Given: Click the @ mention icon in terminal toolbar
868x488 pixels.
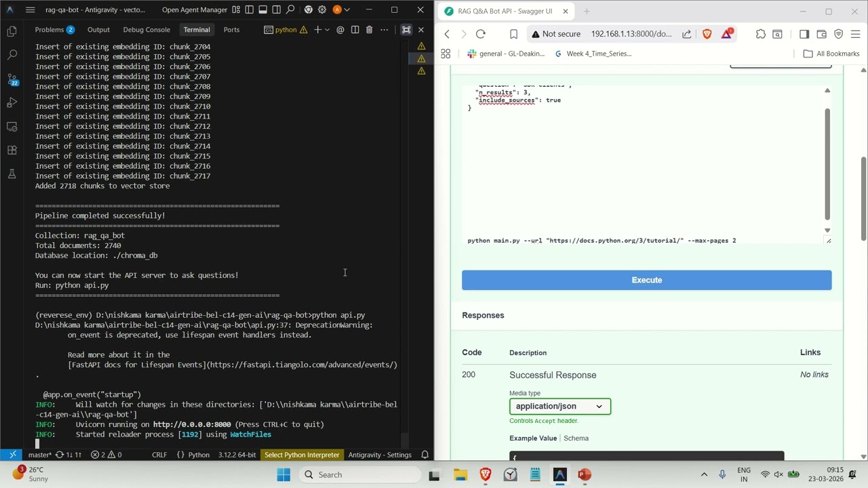Looking at the screenshot, I should point(340,30).
